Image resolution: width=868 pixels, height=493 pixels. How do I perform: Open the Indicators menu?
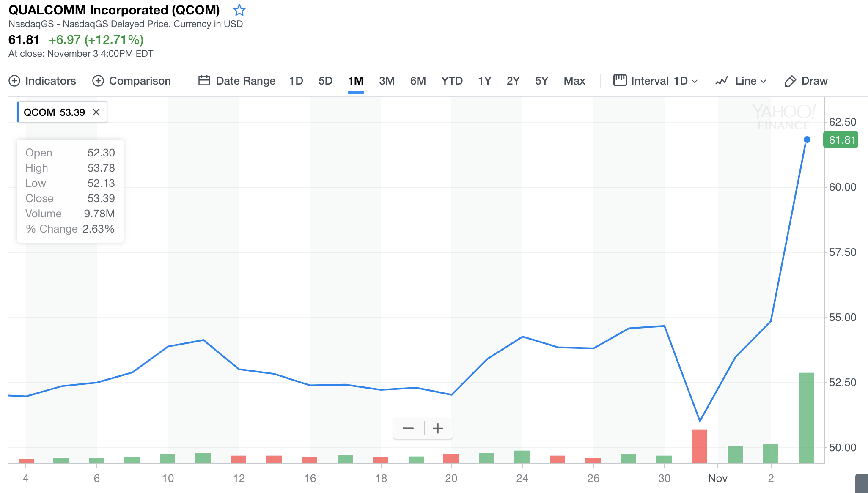[42, 81]
